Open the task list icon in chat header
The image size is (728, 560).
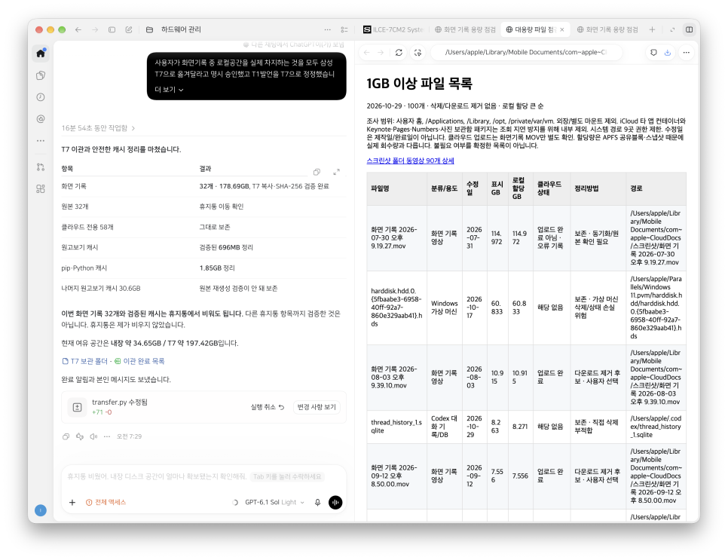tap(344, 29)
